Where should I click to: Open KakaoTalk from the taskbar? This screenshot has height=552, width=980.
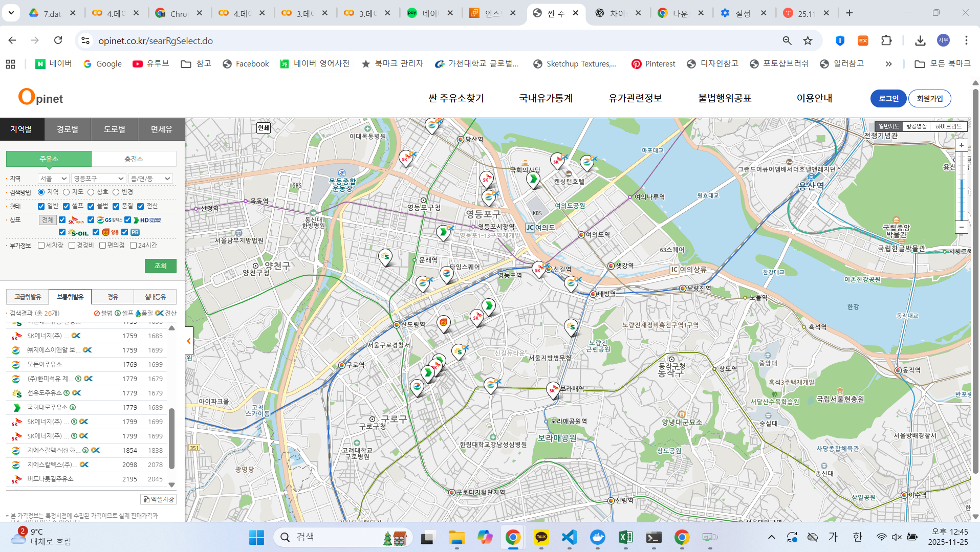coord(541,537)
